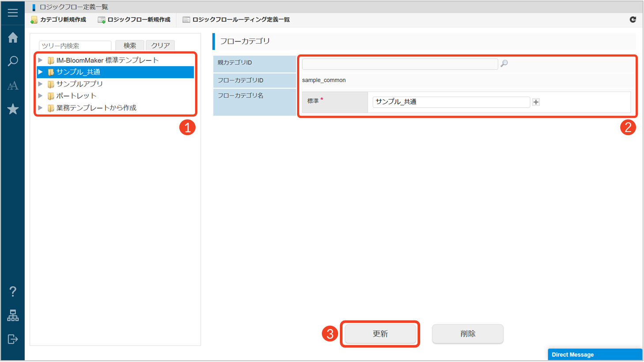Click ロジックフロー新規作成 in the toolbar

click(134, 20)
